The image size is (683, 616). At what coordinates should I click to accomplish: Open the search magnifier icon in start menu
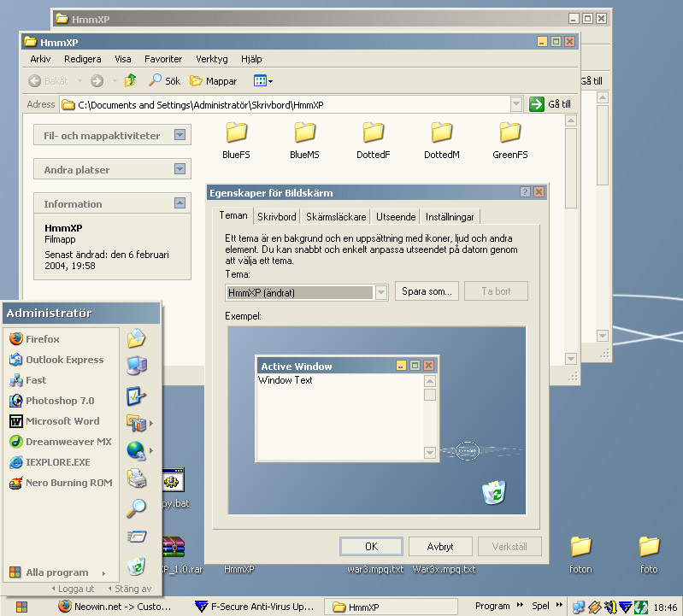[x=136, y=507]
